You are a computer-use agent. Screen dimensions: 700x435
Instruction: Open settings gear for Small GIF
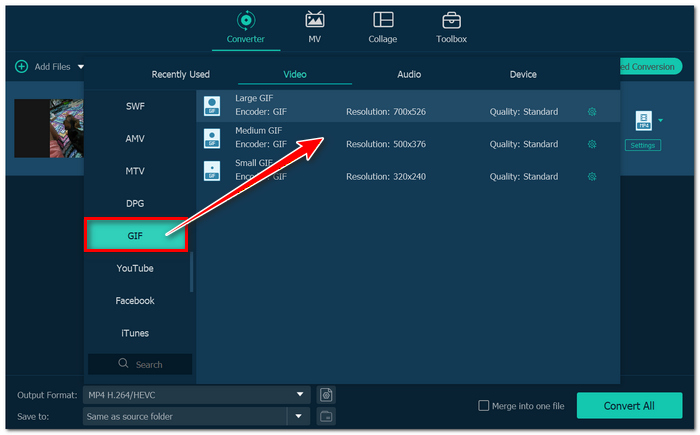(592, 176)
